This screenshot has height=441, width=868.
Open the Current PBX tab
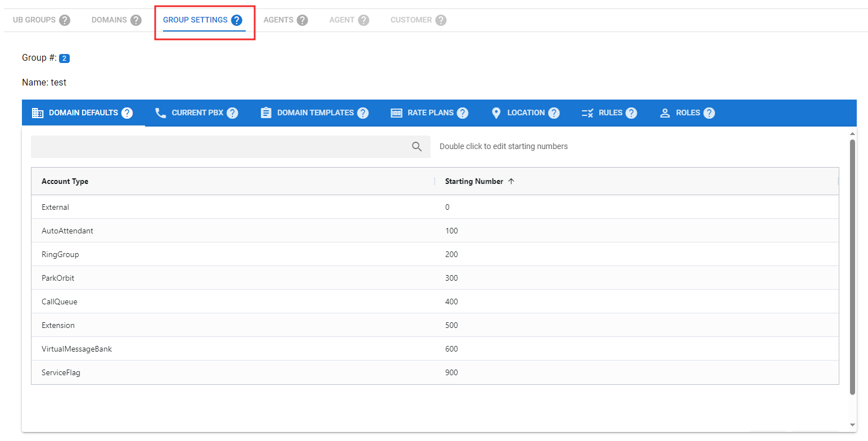197,113
